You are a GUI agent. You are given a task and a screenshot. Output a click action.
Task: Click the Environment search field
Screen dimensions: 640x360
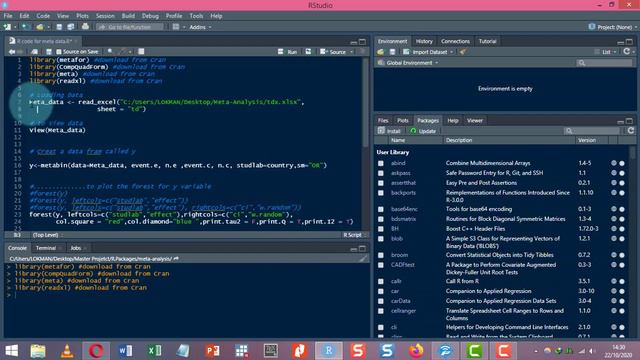[604, 63]
